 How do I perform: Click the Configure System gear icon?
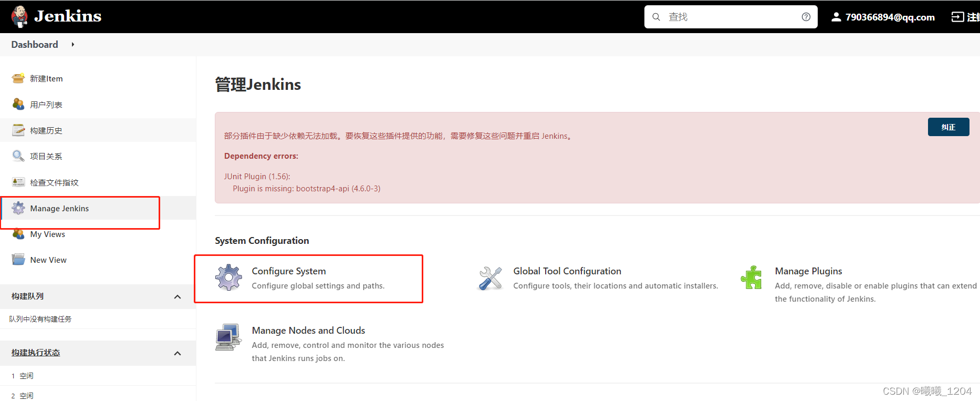(228, 277)
